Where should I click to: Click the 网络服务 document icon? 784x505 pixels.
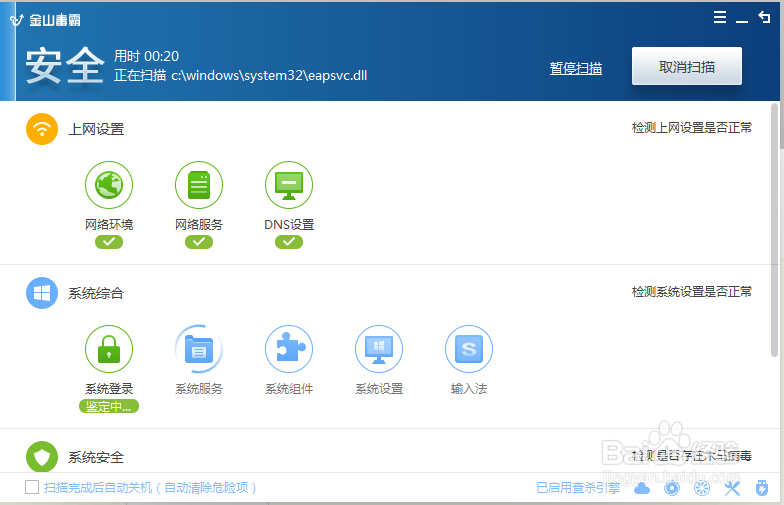coord(199,185)
